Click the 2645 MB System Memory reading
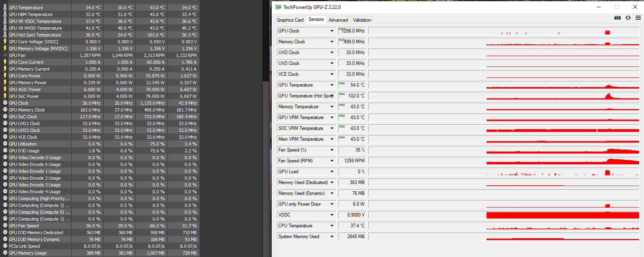 (352, 237)
